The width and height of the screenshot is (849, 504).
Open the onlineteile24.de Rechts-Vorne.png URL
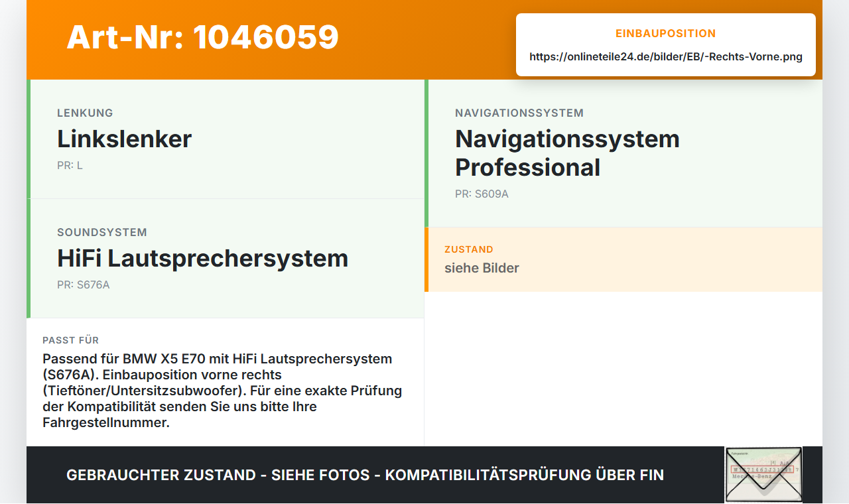coord(666,56)
